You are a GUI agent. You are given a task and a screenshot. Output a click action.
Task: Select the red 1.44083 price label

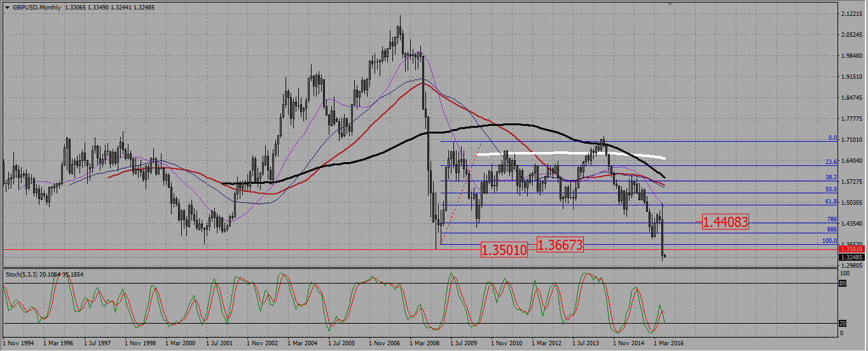(726, 222)
